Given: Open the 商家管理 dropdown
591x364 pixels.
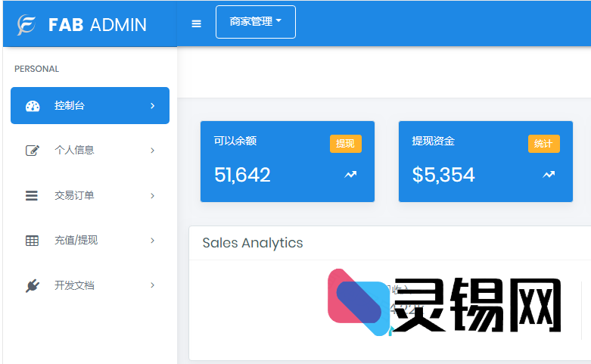Looking at the screenshot, I should coord(256,22).
